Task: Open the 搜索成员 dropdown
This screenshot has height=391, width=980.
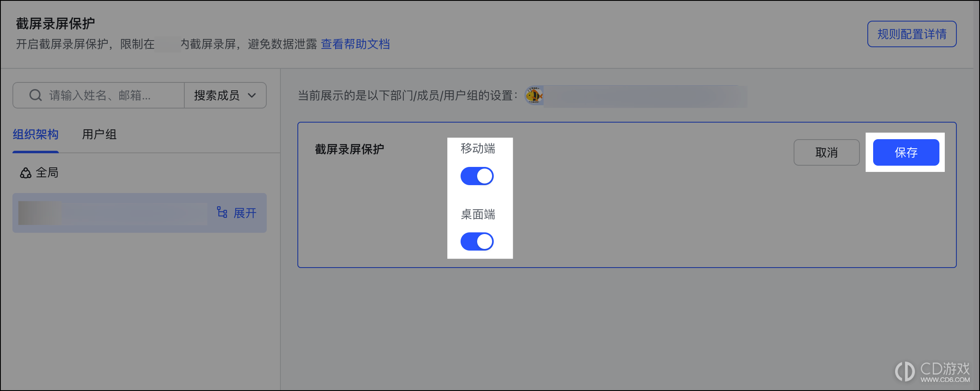Action: 225,95
